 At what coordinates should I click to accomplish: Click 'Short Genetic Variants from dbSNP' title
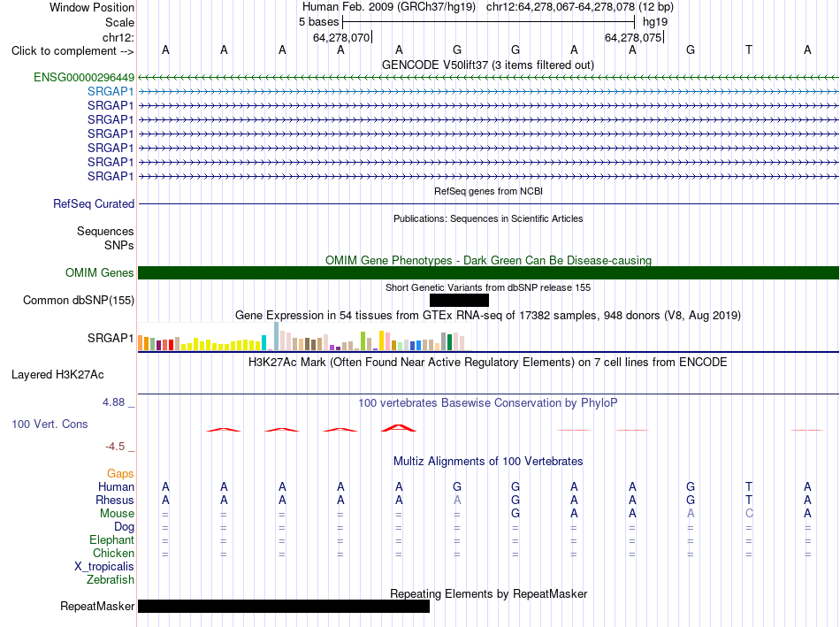(488, 287)
